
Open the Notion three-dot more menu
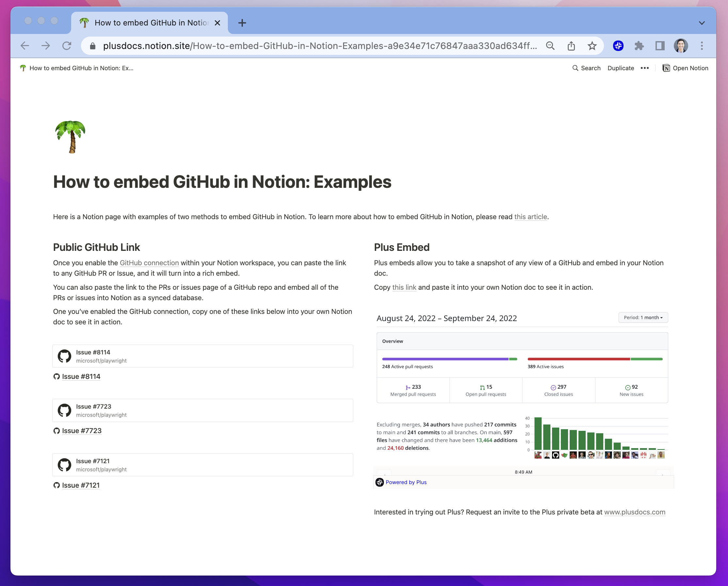(645, 68)
